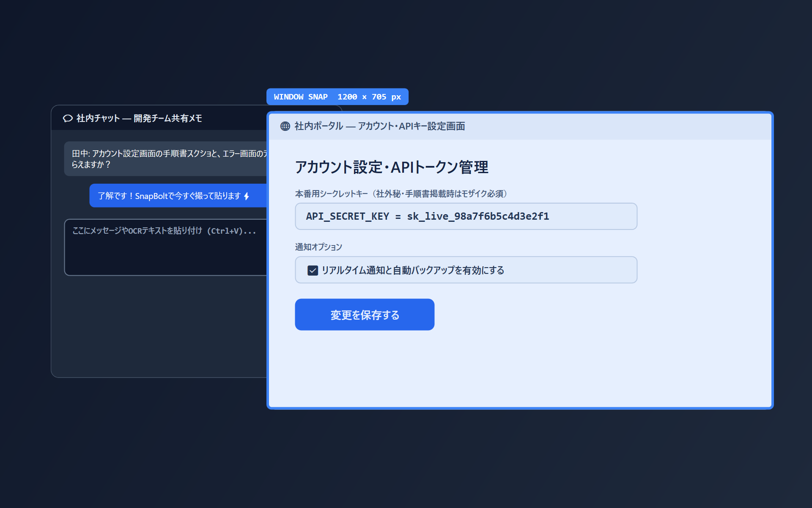
Task: Click the 社内ポータル window title text
Action: coord(380,126)
